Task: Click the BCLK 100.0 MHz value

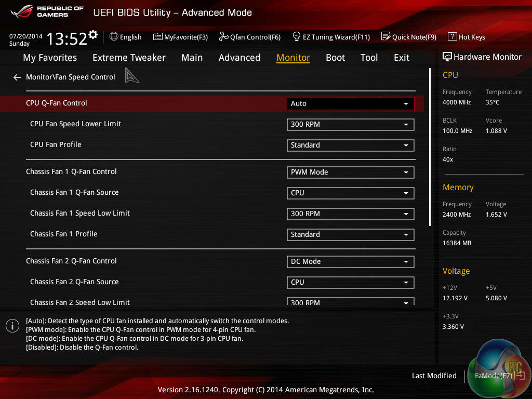Action: tap(457, 130)
